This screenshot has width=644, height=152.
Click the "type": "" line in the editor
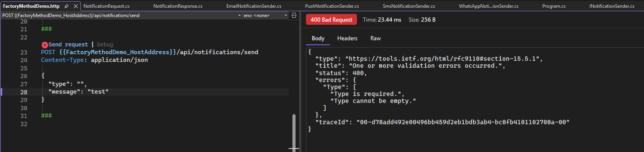[68, 84]
